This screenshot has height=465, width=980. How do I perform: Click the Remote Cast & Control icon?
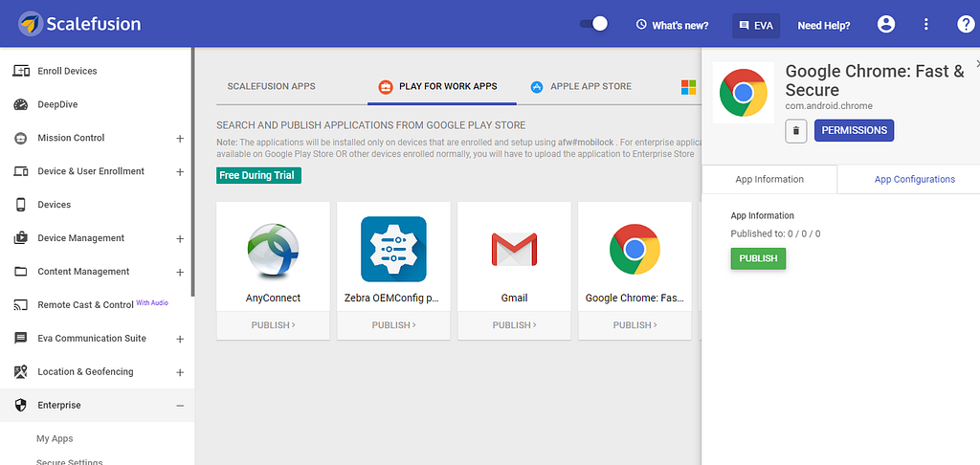(21, 305)
